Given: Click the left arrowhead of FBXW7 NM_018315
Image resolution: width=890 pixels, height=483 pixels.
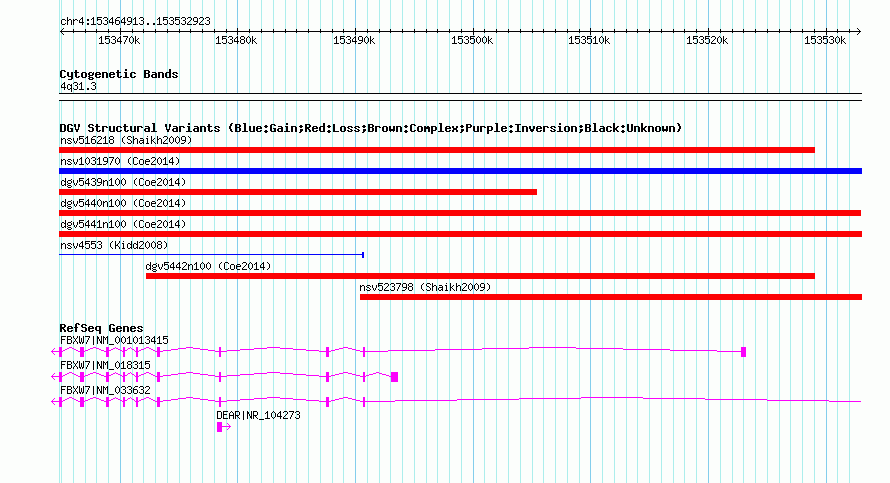Looking at the screenshot, I should pyautogui.click(x=54, y=377).
